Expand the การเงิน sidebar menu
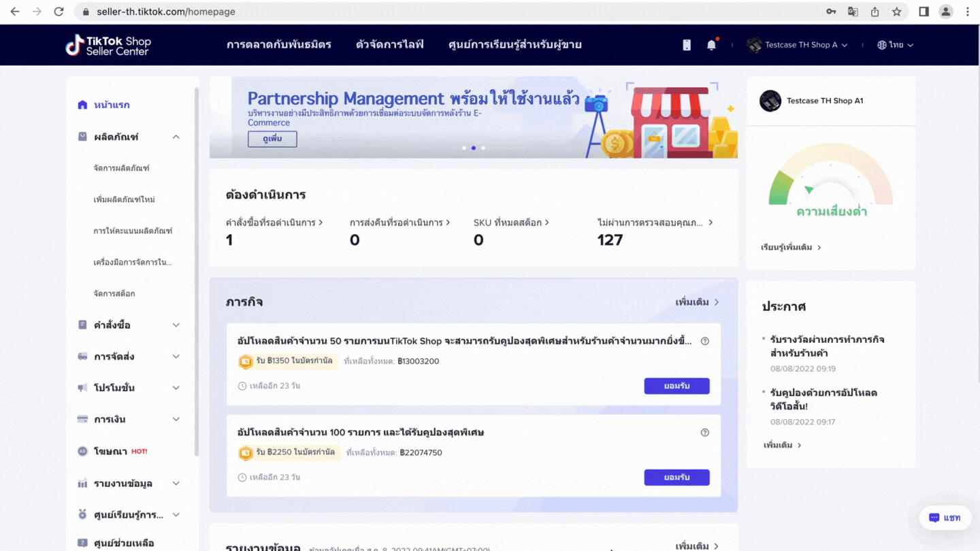Image resolution: width=980 pixels, height=551 pixels. pos(176,419)
